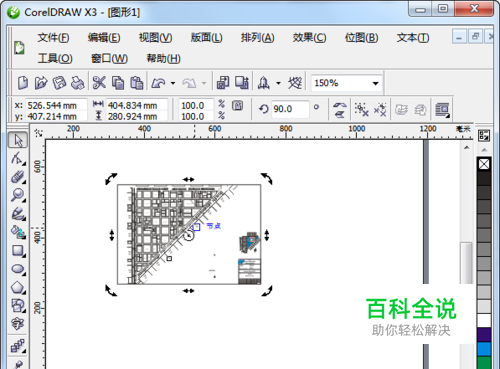Open the 位图(B) menu

(x=361, y=38)
